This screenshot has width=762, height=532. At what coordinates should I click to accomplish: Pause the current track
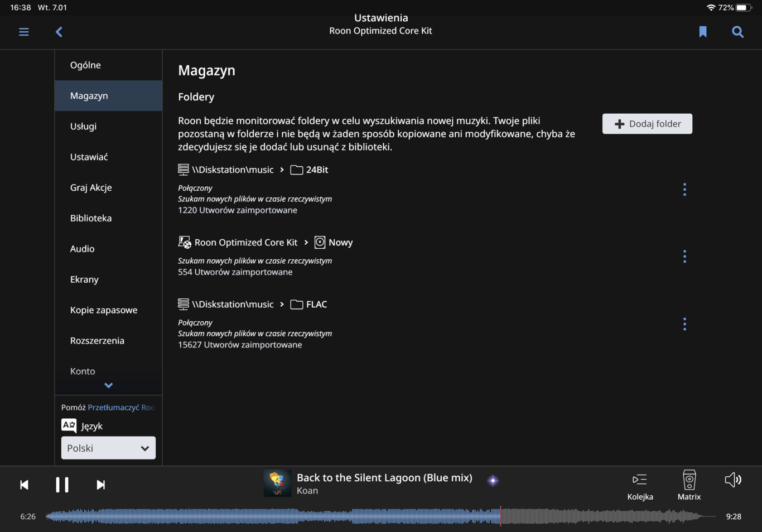click(62, 485)
